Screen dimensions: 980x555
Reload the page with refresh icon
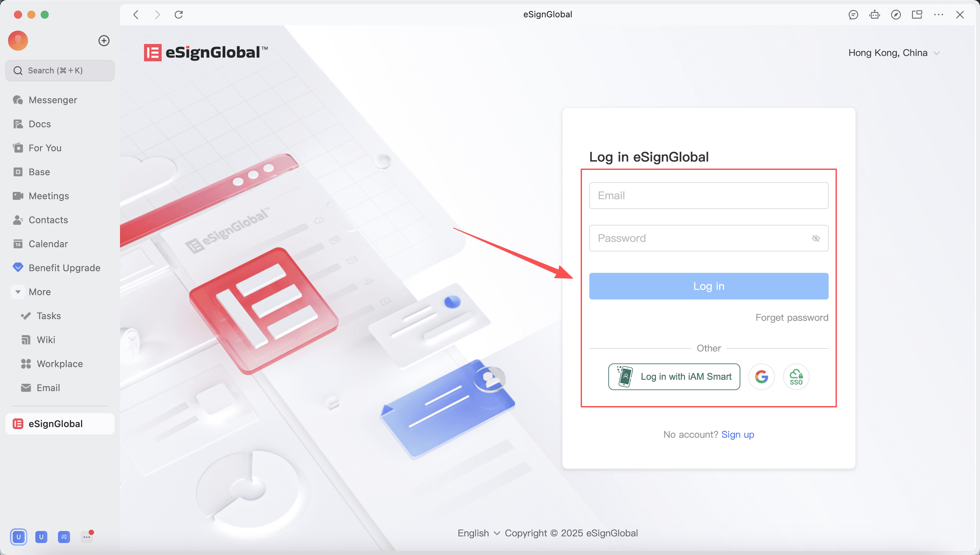[x=178, y=14]
